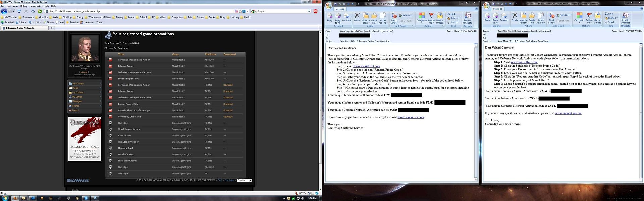This screenshot has width=644, height=201.
Task: Click the [update] link under avatar
Action: (84, 72)
